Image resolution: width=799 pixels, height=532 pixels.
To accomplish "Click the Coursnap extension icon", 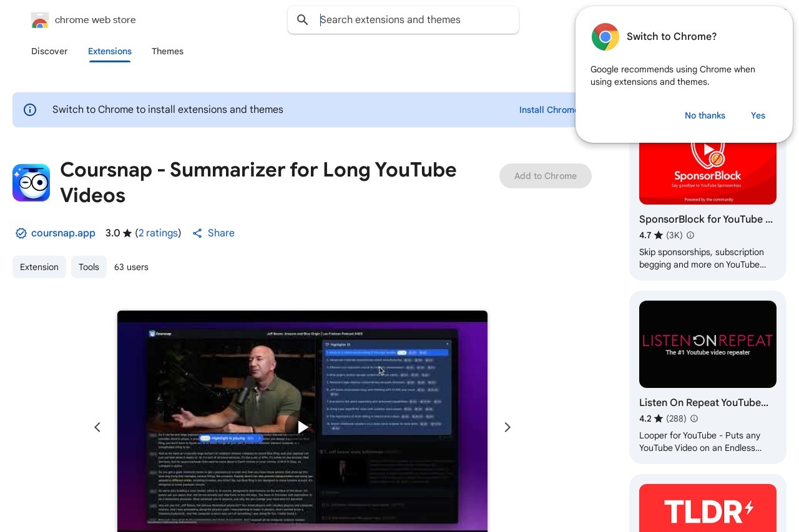I will tap(31, 183).
